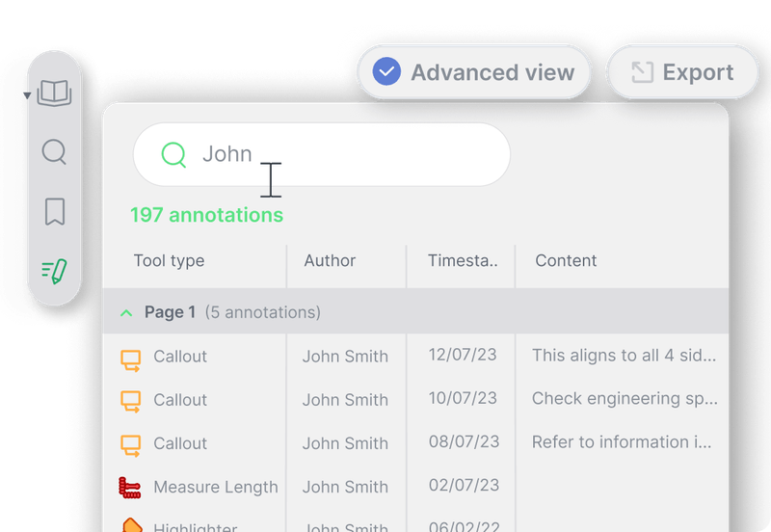Open the bookmarks panel icon
Screen dimensions: 771x532
tap(55, 211)
